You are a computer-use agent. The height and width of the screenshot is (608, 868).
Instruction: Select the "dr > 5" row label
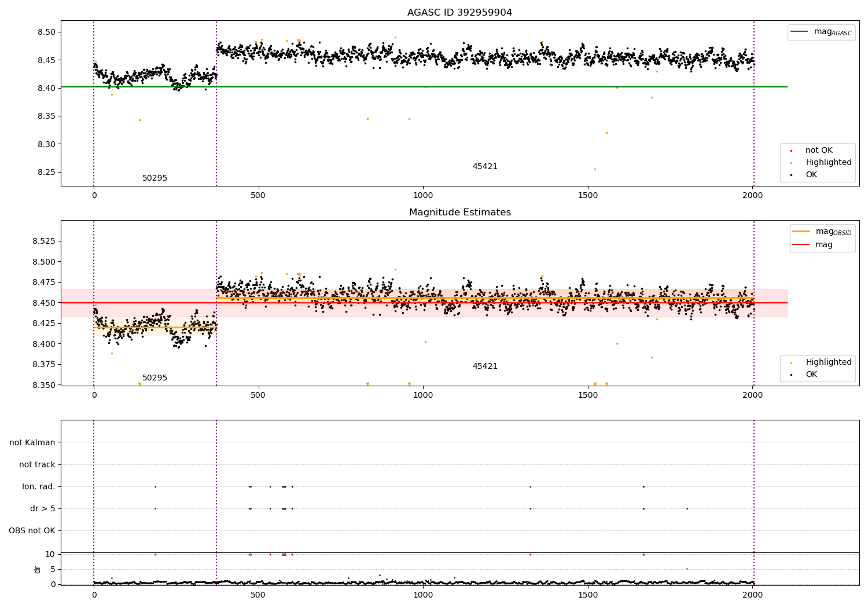43,508
